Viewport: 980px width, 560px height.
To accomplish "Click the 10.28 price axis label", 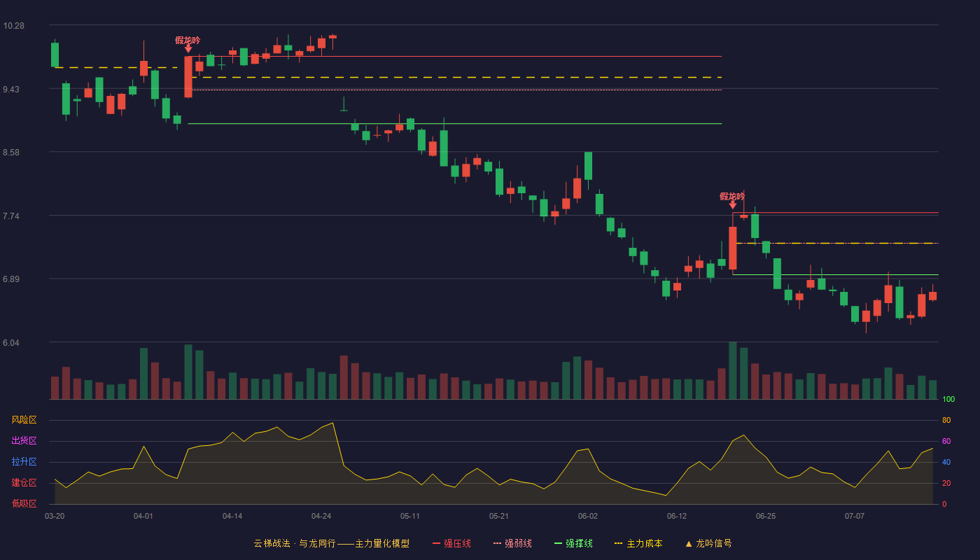I will click(13, 26).
